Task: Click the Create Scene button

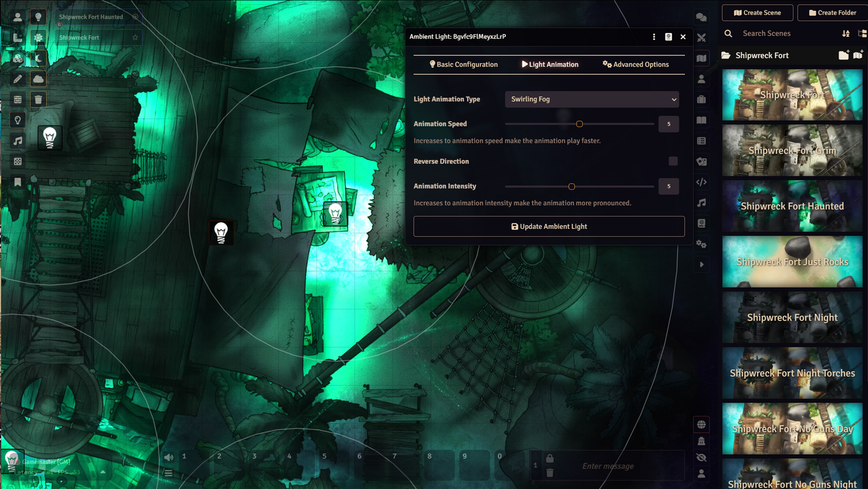Action: pyautogui.click(x=757, y=13)
